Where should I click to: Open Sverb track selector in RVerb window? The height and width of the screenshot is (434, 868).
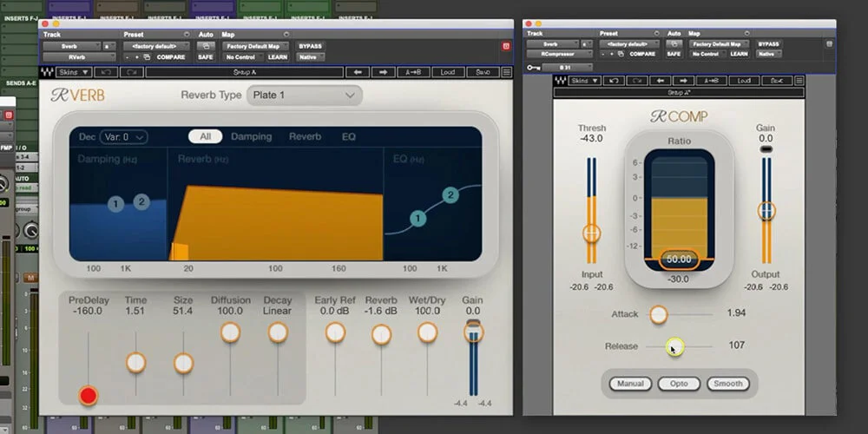click(x=73, y=47)
